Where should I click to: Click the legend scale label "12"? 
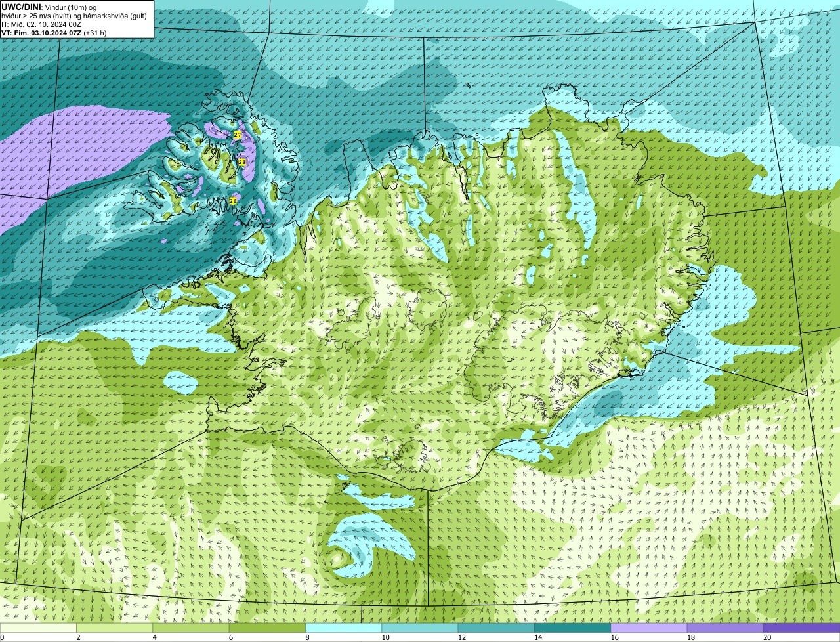click(x=461, y=637)
